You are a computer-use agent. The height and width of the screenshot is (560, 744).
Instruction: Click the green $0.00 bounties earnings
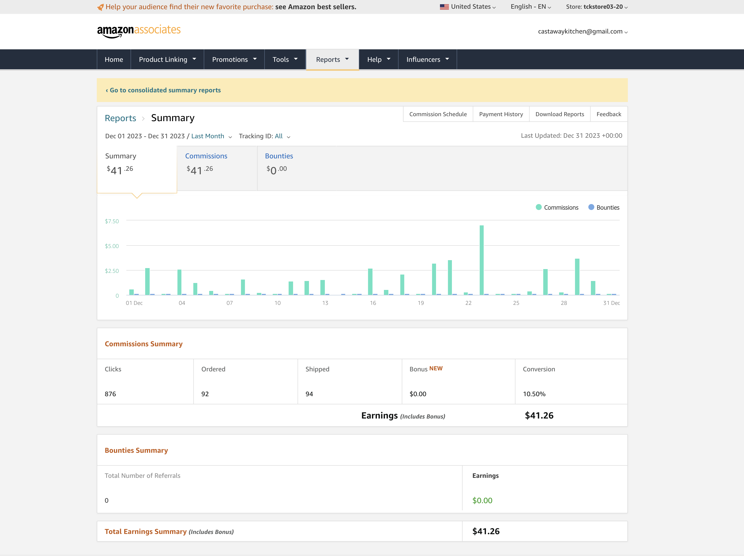482,501
